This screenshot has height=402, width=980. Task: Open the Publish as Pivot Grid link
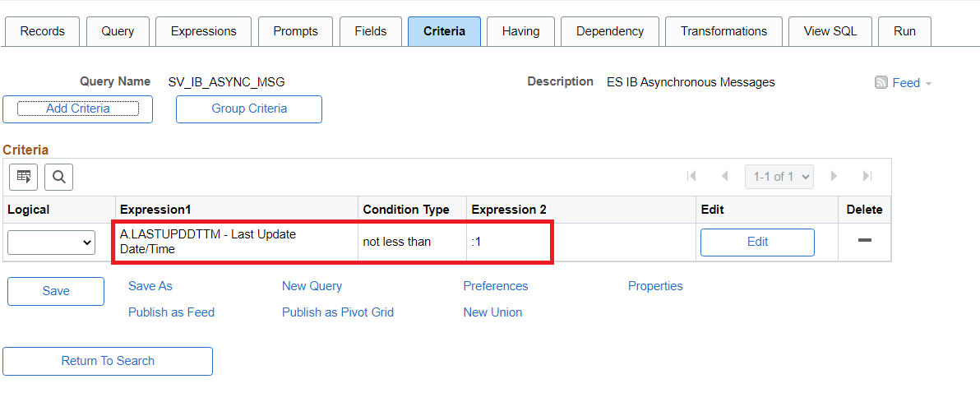pos(338,312)
